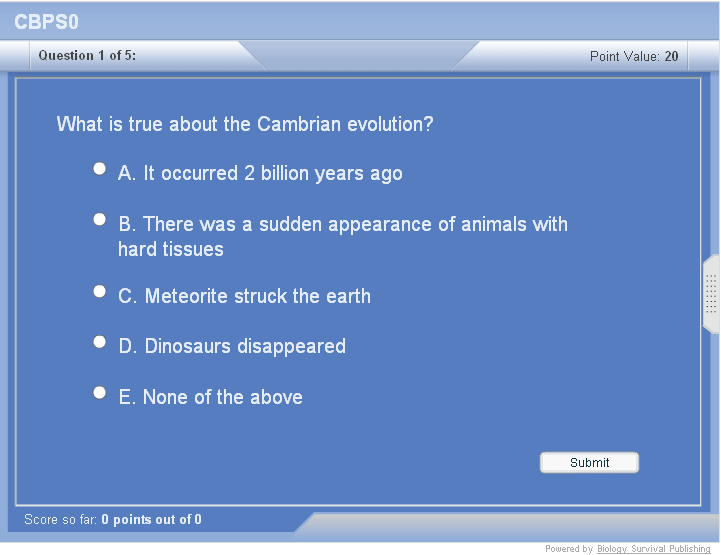The image size is (721, 555).
Task: Click the 'Question 1 of 5' indicator
Action: coord(87,56)
